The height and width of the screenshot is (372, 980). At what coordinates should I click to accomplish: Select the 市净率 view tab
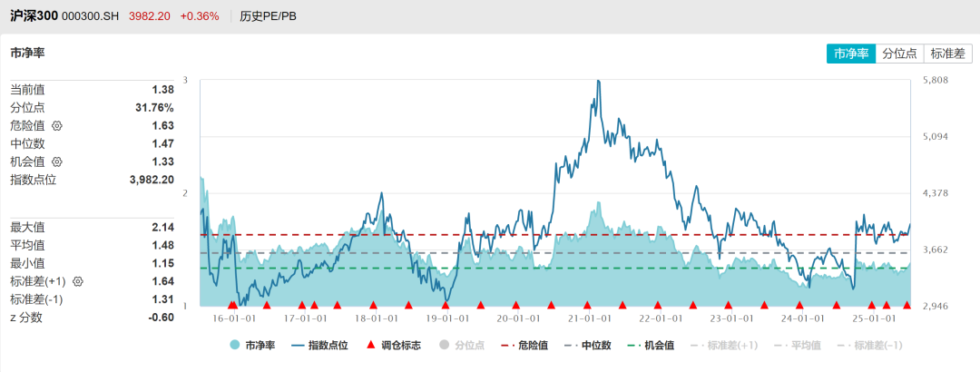coord(850,54)
